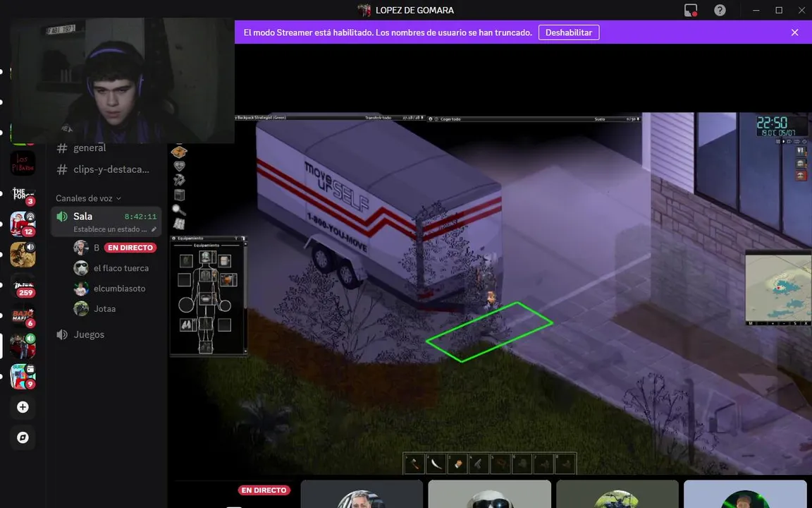
Task: Open Discord server discovery compass
Action: pyautogui.click(x=23, y=437)
